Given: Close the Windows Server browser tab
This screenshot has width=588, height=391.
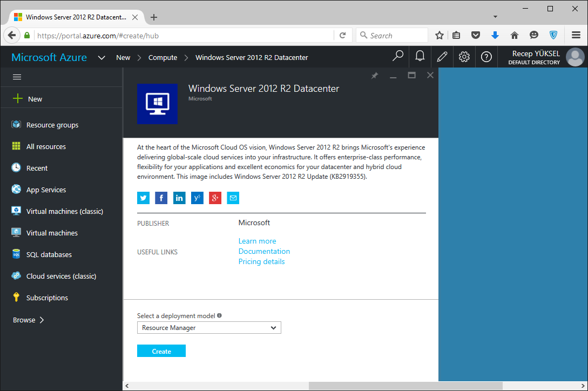Looking at the screenshot, I should coord(135,17).
